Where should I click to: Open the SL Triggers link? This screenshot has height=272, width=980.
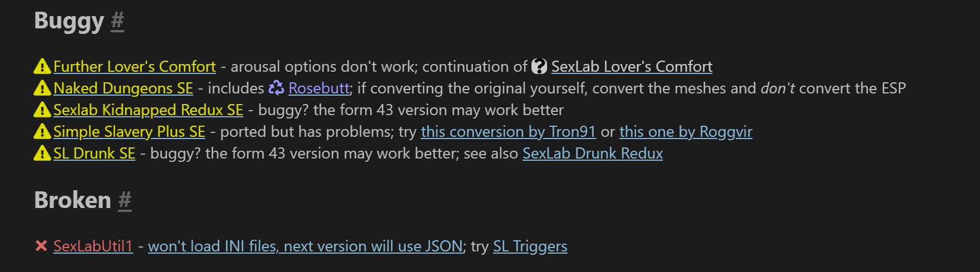tap(530, 246)
